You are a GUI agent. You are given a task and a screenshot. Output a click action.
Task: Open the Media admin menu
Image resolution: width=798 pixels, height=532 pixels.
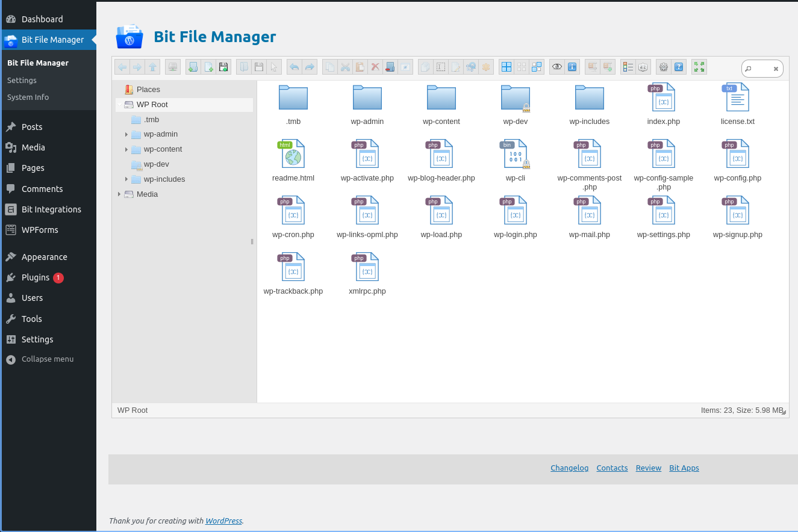(48, 147)
